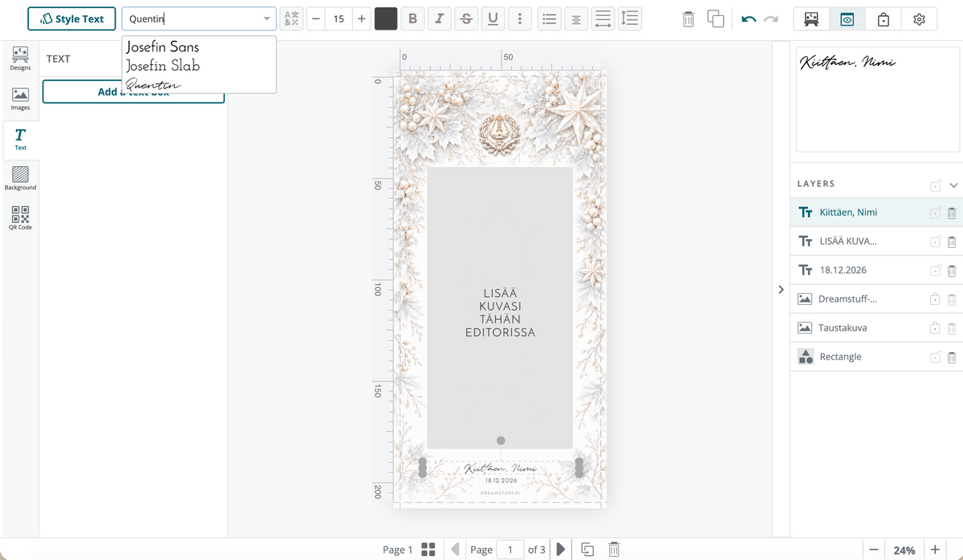Image resolution: width=963 pixels, height=560 pixels.
Task: Switch to the Text sidebar tab
Action: (x=20, y=139)
